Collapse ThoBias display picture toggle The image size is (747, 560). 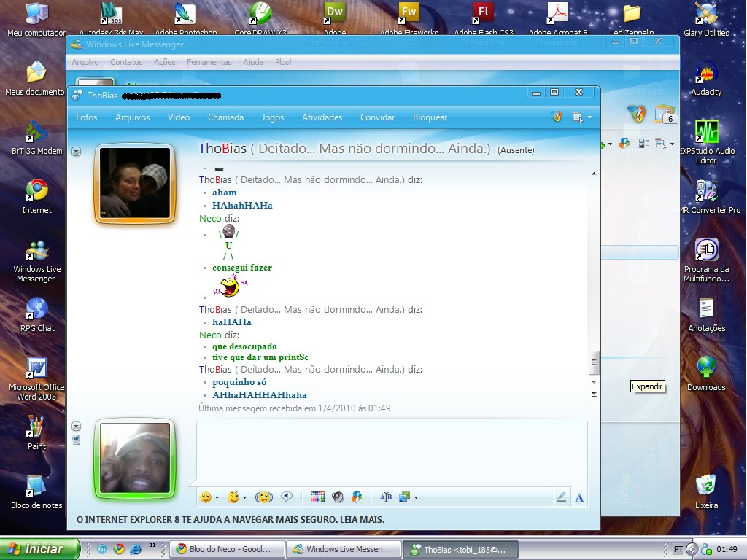click(x=76, y=152)
